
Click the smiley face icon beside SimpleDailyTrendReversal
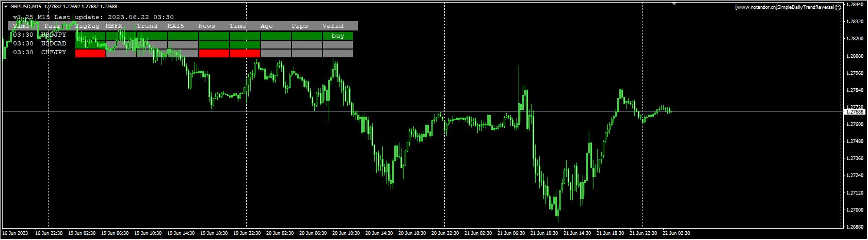click(x=838, y=7)
